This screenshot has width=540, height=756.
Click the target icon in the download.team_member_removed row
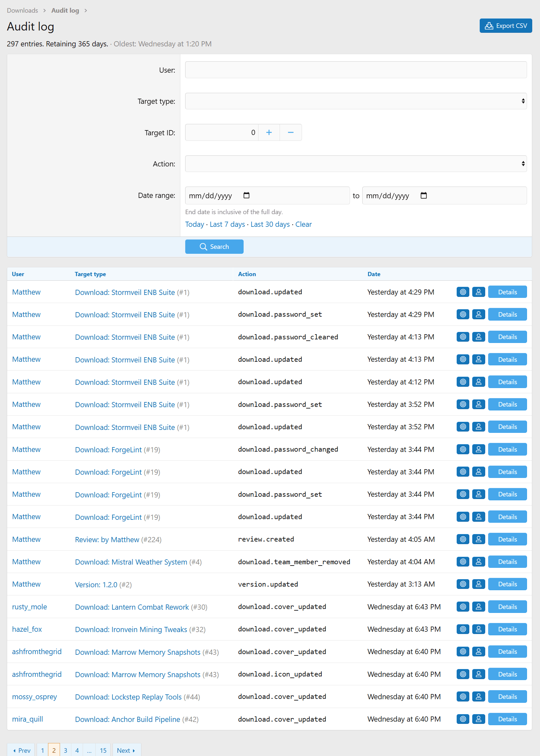(462, 561)
